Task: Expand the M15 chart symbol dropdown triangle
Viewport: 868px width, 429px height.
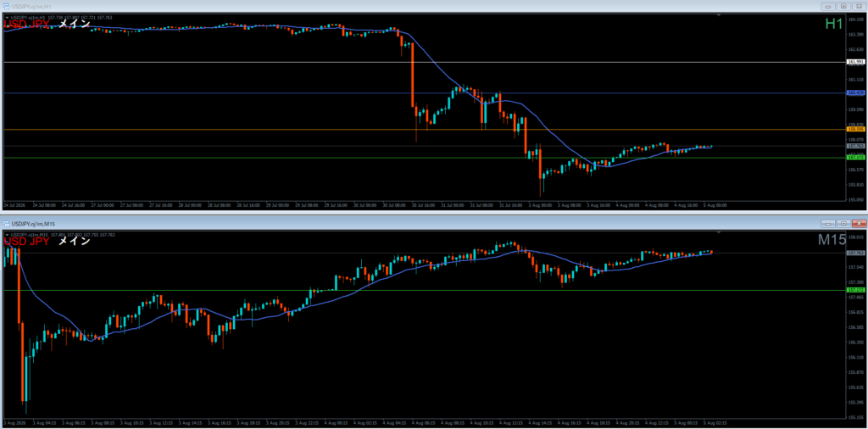Action: 7,235
